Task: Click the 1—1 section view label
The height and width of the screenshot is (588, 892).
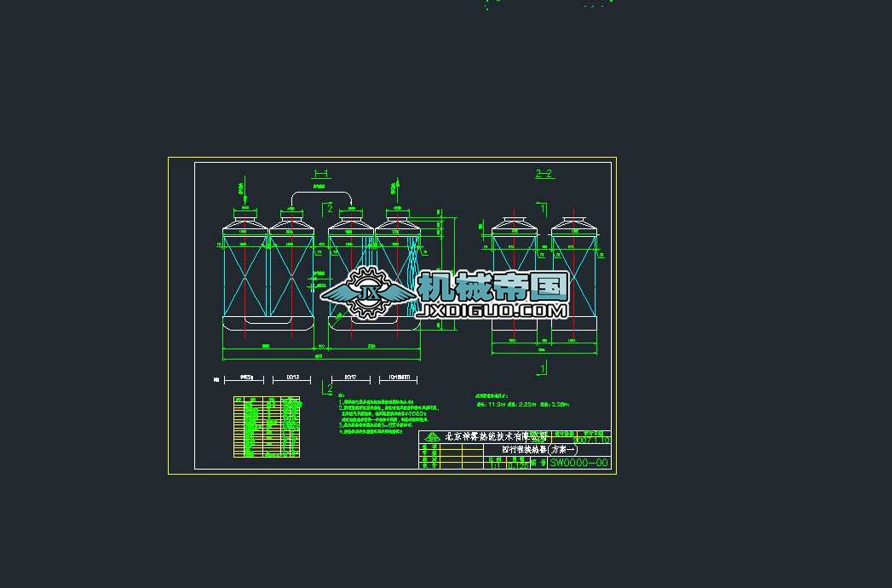Action: click(x=321, y=174)
